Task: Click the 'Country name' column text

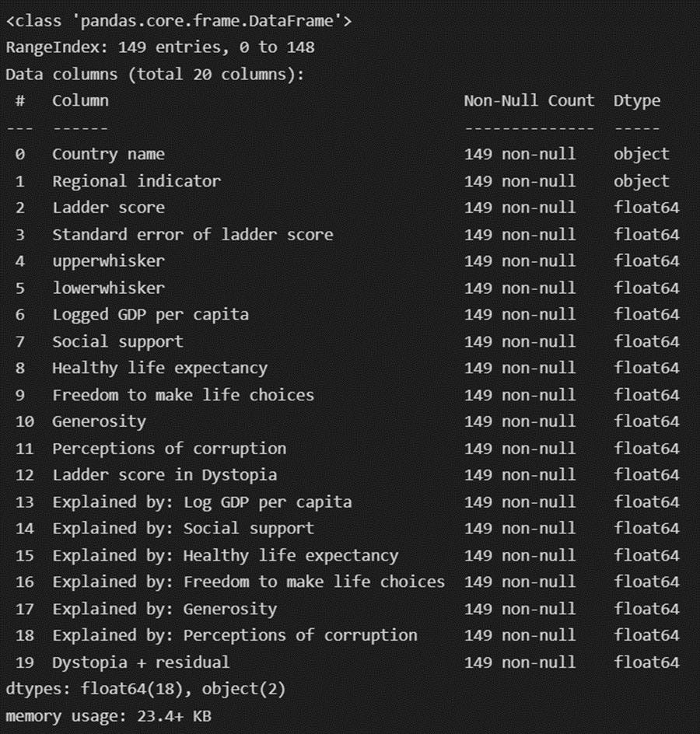Action: point(108,155)
